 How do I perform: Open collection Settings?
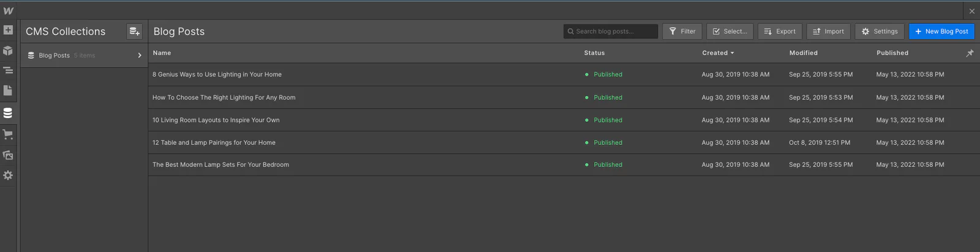click(879, 31)
